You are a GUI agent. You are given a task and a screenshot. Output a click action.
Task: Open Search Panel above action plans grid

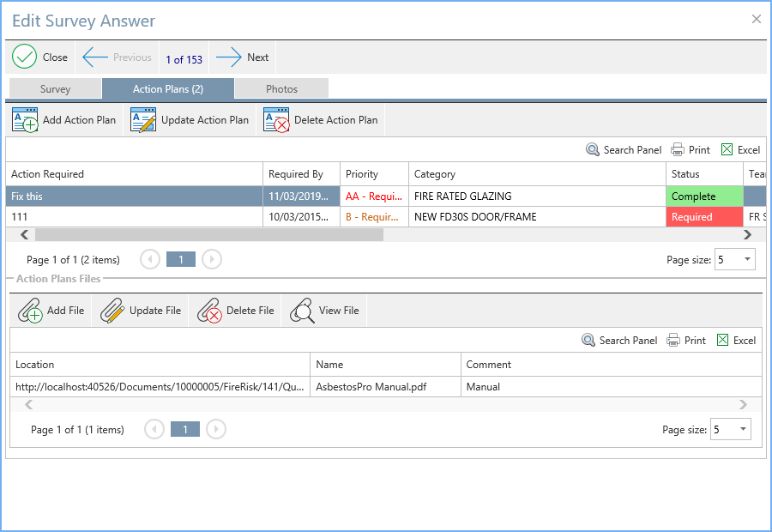pyautogui.click(x=624, y=150)
